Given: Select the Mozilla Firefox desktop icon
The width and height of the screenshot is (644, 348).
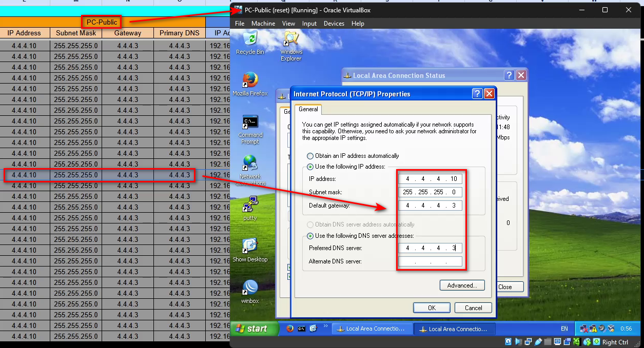Looking at the screenshot, I should click(250, 84).
